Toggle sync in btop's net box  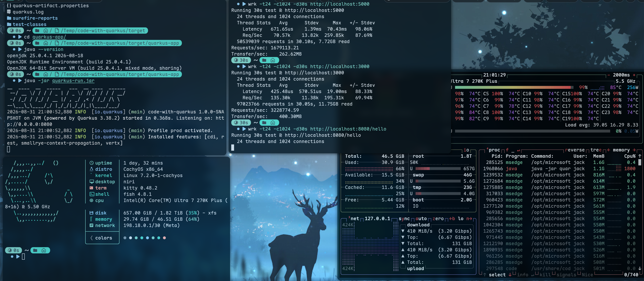(404, 219)
